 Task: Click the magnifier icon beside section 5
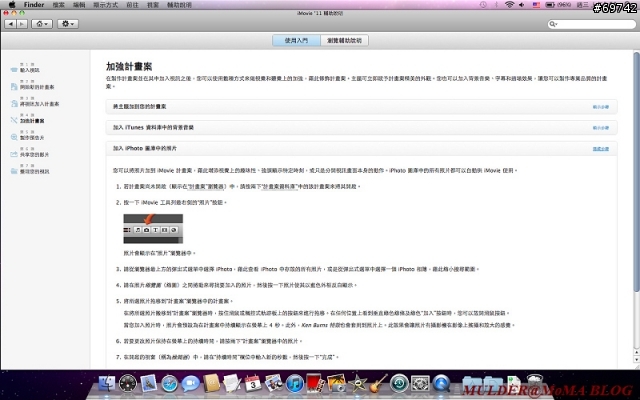click(x=14, y=137)
